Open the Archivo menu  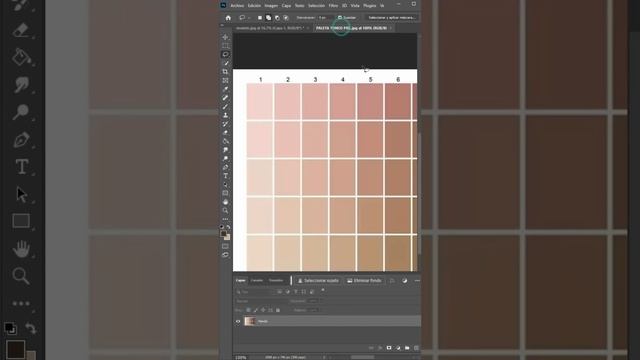coord(237,6)
